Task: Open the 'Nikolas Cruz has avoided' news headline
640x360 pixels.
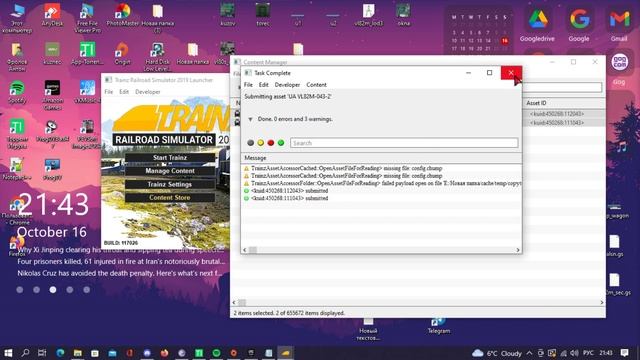Action: [120, 273]
